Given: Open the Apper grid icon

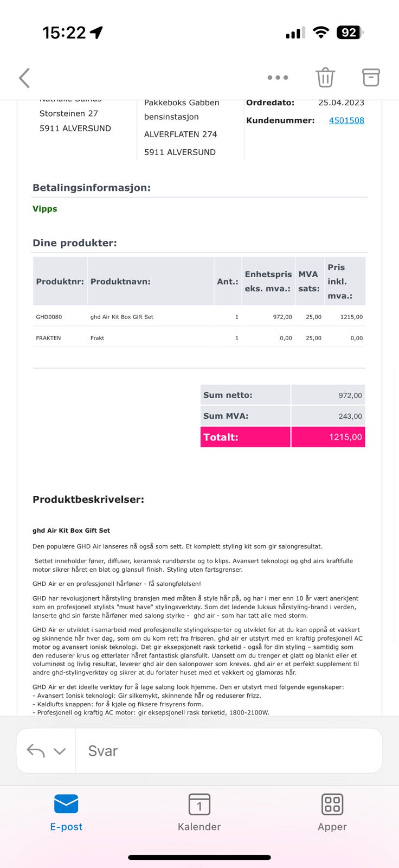Looking at the screenshot, I should tap(332, 805).
